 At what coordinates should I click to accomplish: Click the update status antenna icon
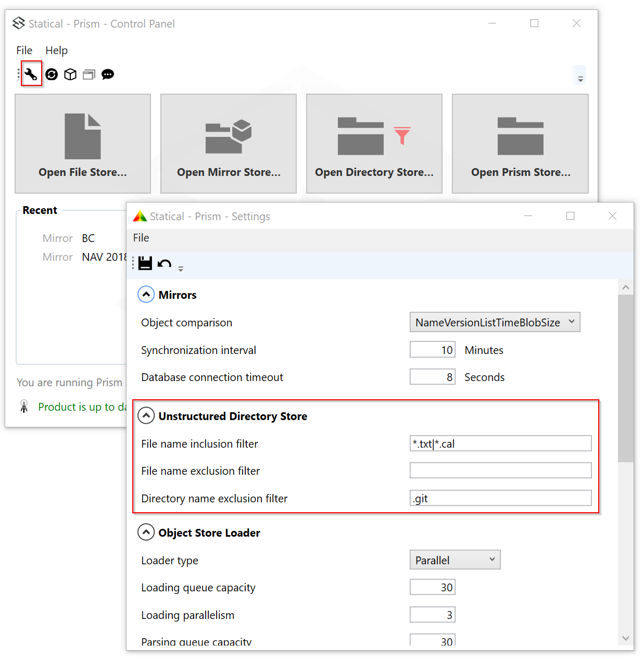24,406
